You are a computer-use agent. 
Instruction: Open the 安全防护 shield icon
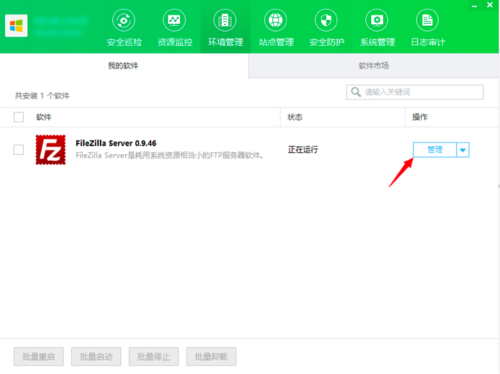(x=326, y=21)
